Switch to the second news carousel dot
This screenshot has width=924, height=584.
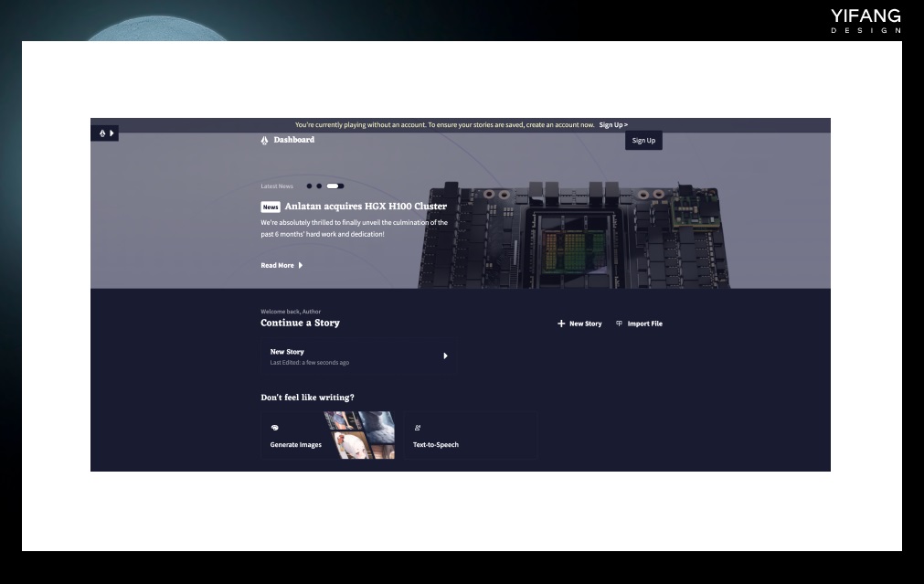pyautogui.click(x=319, y=186)
